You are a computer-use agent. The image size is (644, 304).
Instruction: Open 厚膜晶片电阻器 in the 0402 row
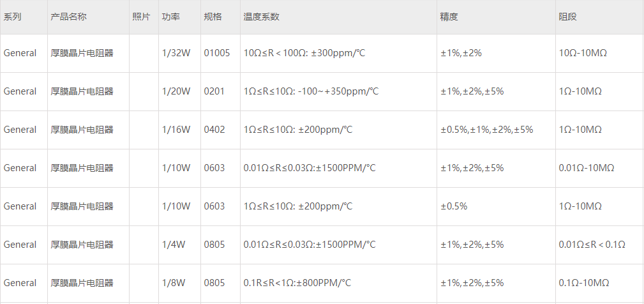click(82, 130)
